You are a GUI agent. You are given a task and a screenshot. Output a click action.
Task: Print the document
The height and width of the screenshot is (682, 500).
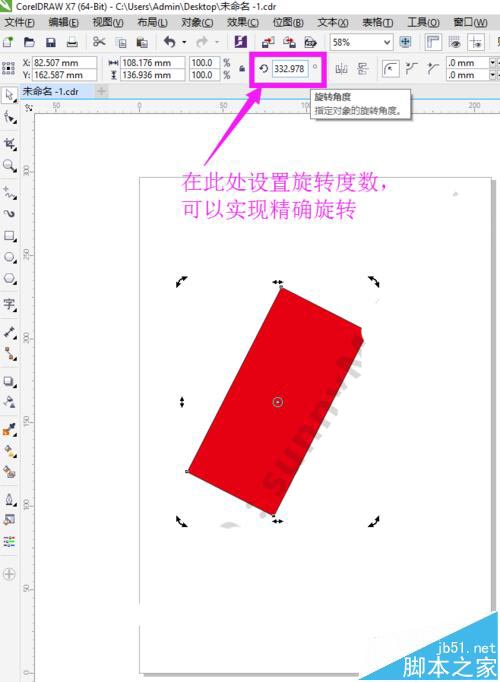[x=72, y=42]
